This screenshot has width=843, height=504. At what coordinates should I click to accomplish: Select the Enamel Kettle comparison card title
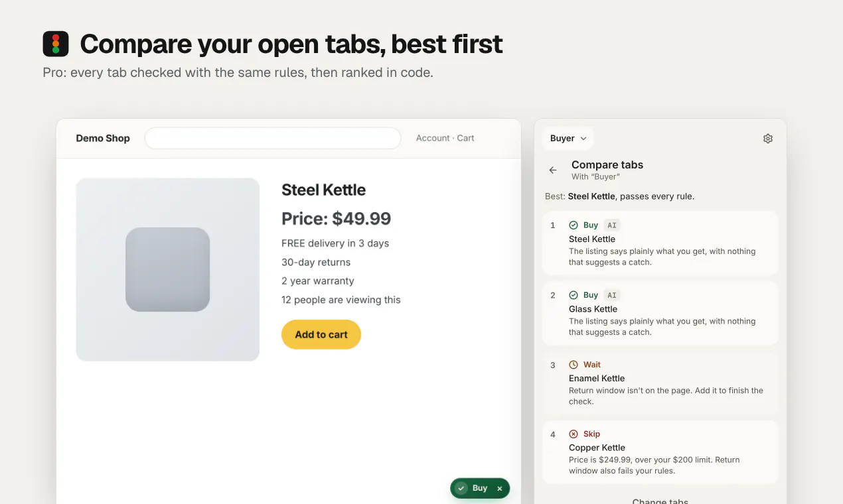(597, 378)
